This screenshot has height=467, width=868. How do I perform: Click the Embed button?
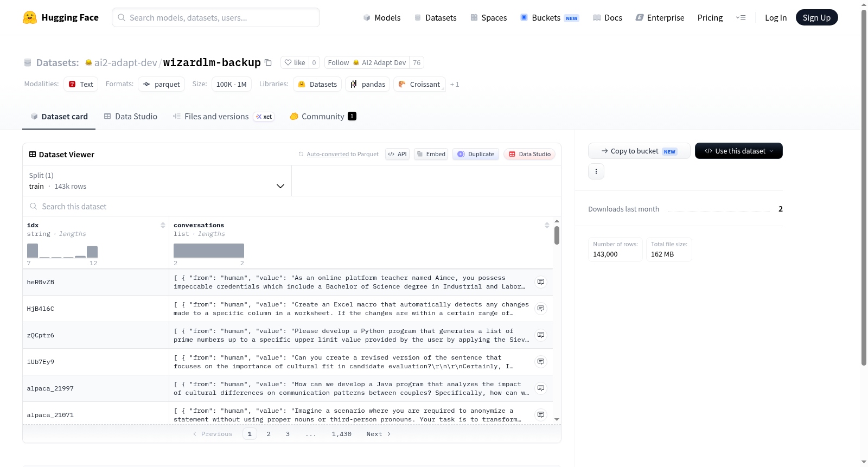[x=431, y=154]
